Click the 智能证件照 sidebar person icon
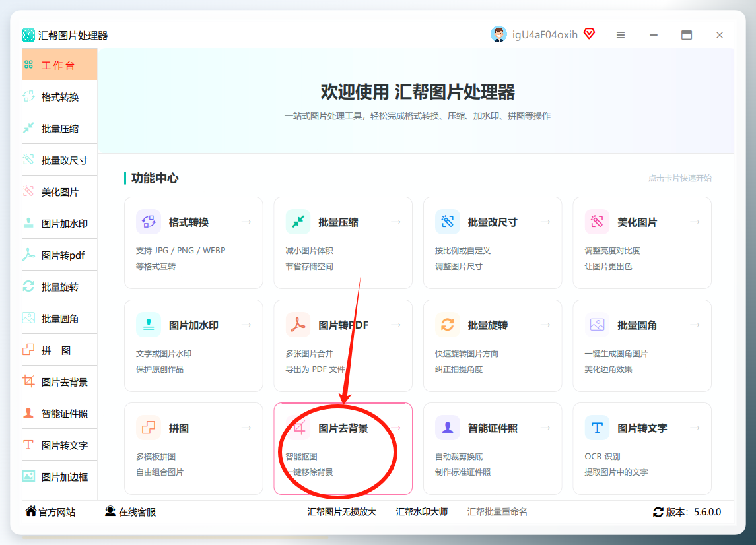The height and width of the screenshot is (545, 756). pos(28,413)
